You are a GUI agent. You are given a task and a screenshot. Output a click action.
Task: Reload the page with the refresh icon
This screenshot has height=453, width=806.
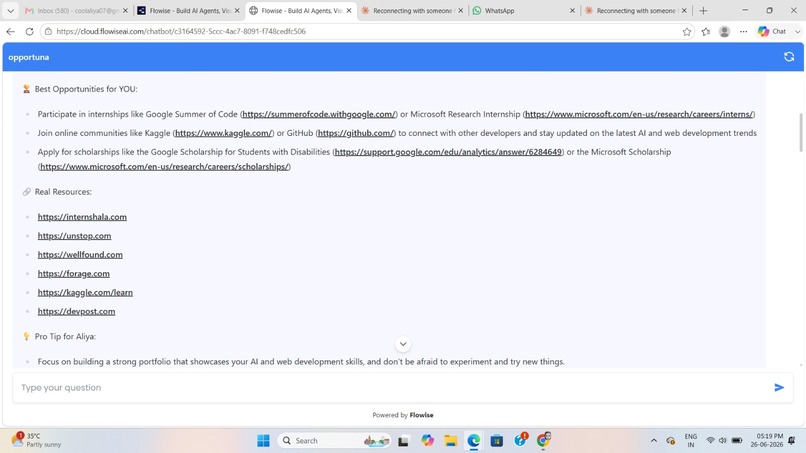point(29,31)
